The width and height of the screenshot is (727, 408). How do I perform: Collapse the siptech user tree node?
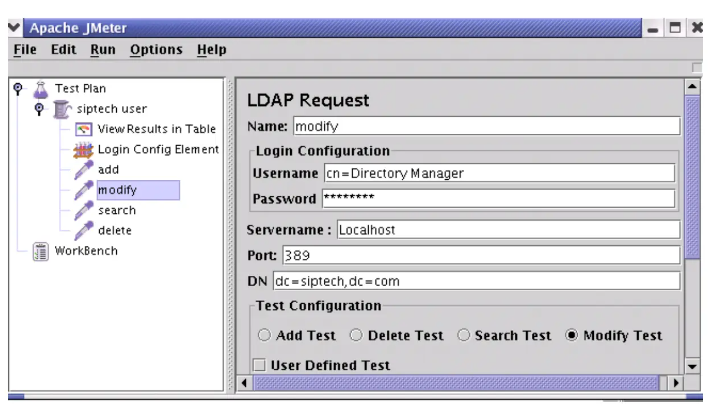(x=39, y=108)
